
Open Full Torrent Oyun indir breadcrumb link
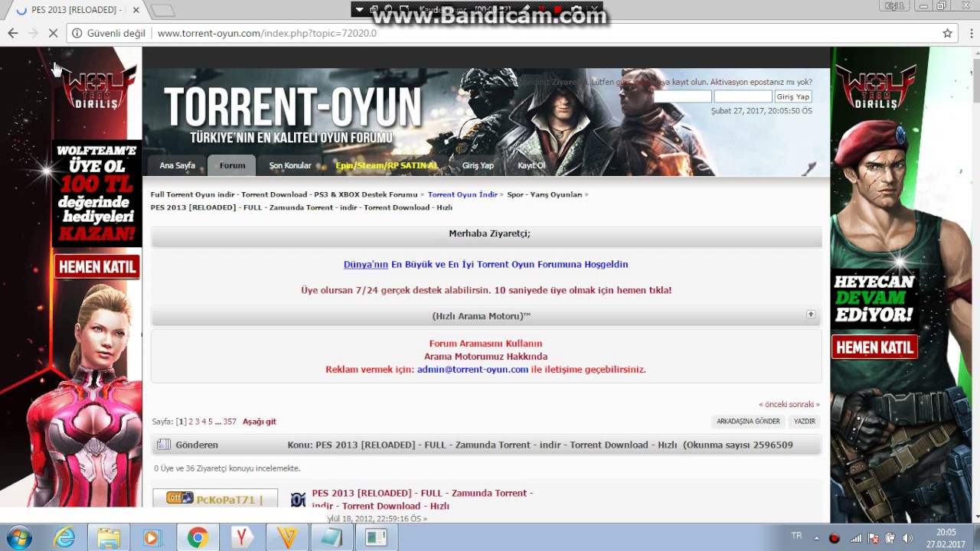pyautogui.click(x=284, y=194)
